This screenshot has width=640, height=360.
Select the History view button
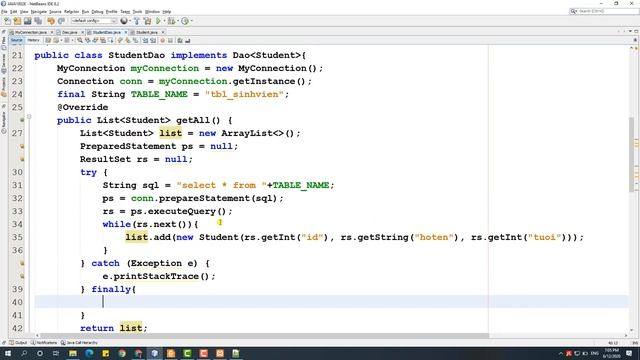pos(33,40)
